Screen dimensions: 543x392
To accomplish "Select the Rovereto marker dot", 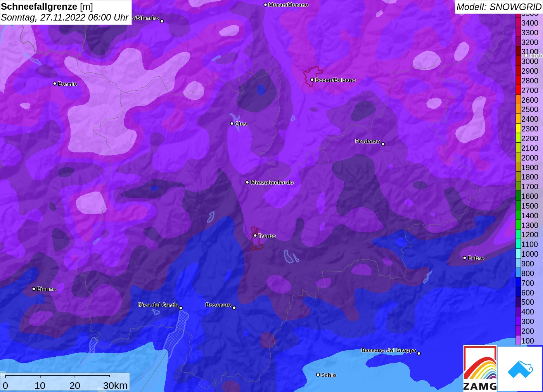I will click(234, 307).
